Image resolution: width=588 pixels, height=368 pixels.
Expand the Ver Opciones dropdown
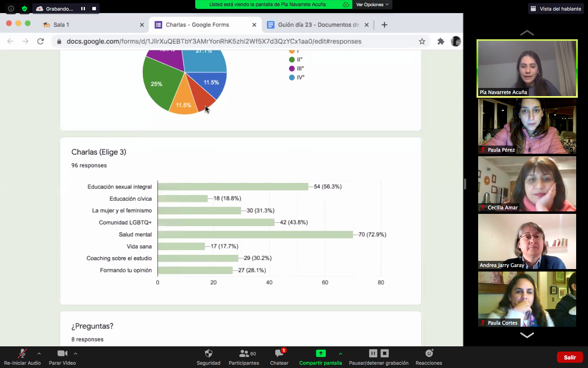click(x=372, y=4)
